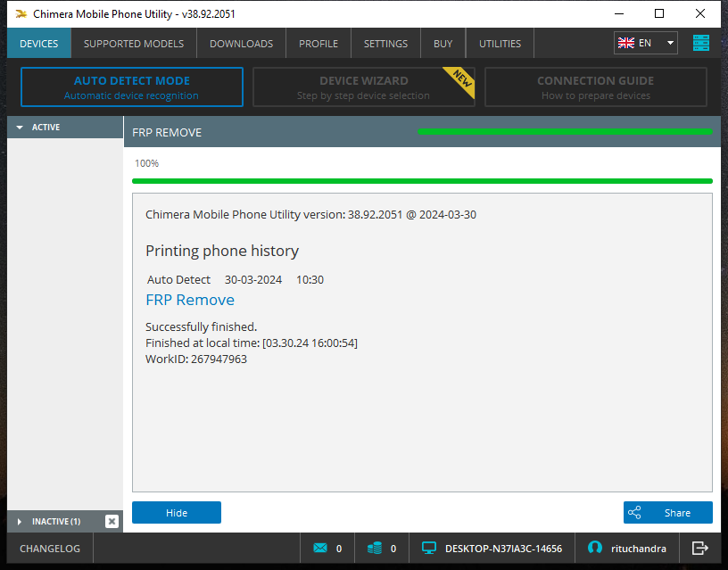Open the CHANGELOG
Image resolution: width=728 pixels, height=570 pixels.
click(x=50, y=549)
